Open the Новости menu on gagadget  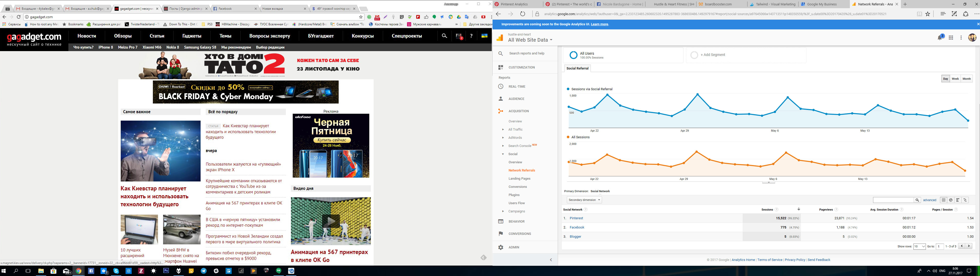tap(87, 36)
